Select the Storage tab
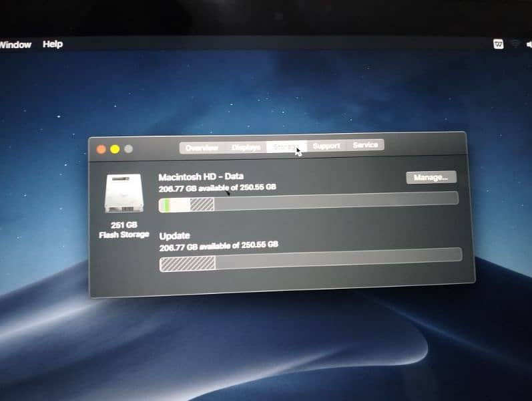This screenshot has height=401, width=532. click(287, 146)
